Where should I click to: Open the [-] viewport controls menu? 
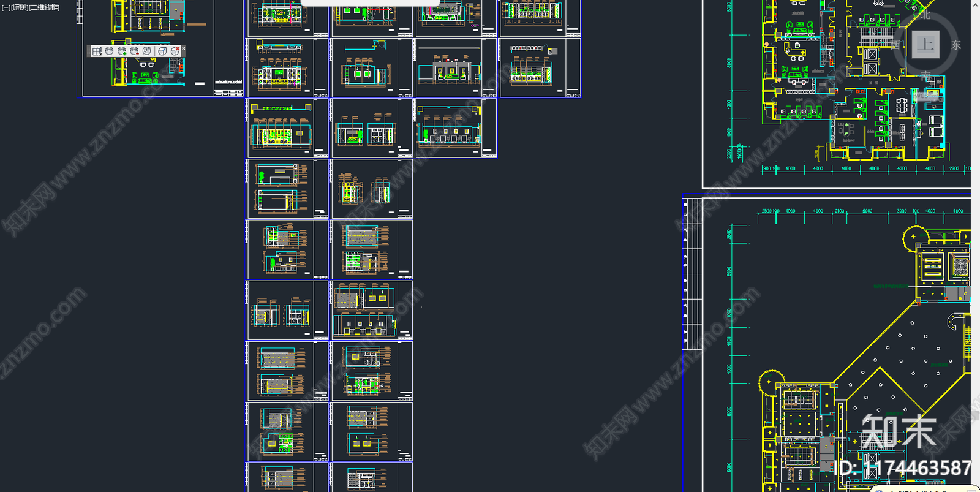click(6, 7)
